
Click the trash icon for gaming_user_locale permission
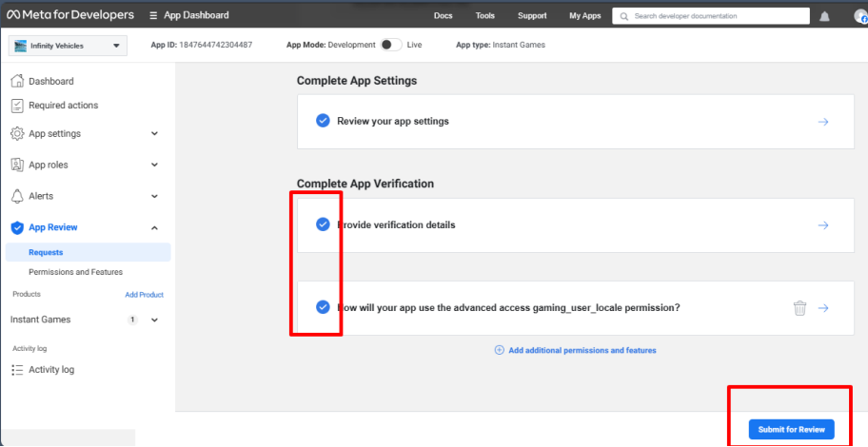point(799,308)
